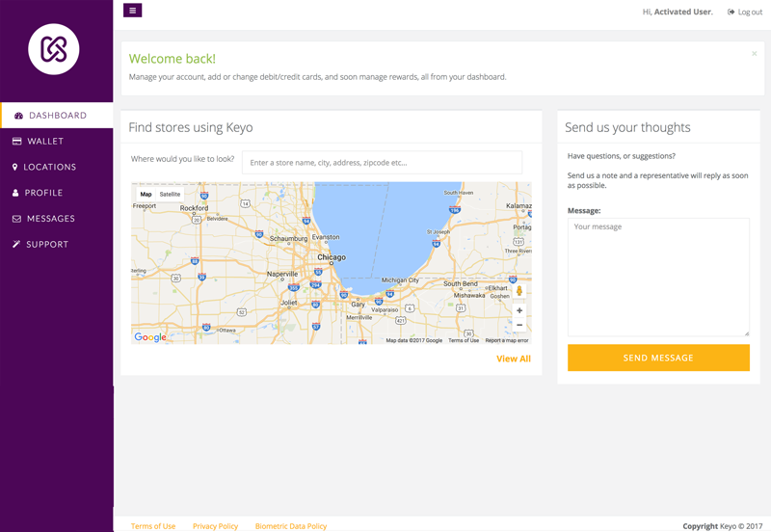Click the Profile person icon
The width and height of the screenshot is (771, 532).
(x=15, y=193)
